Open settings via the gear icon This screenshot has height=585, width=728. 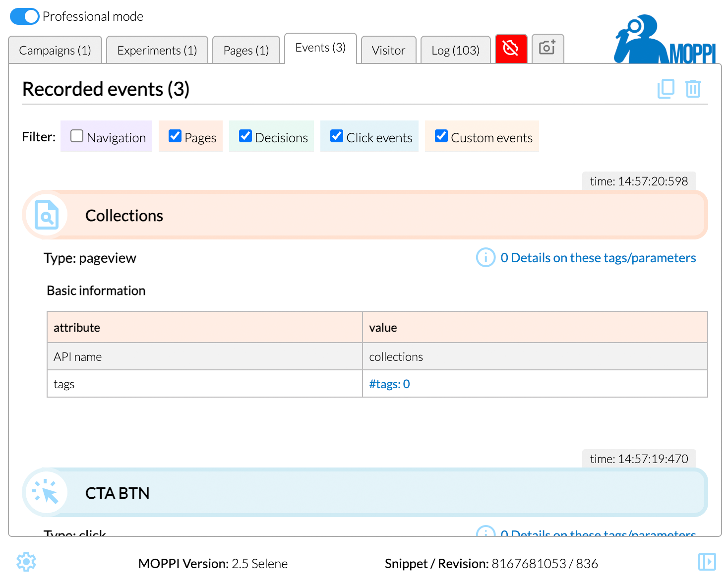pos(26,562)
